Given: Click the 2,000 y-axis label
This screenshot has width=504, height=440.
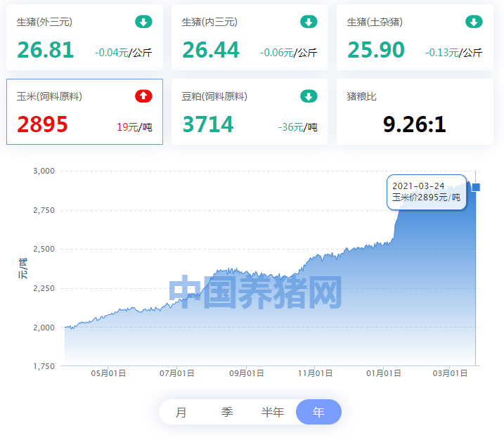Looking at the screenshot, I should tap(44, 328).
